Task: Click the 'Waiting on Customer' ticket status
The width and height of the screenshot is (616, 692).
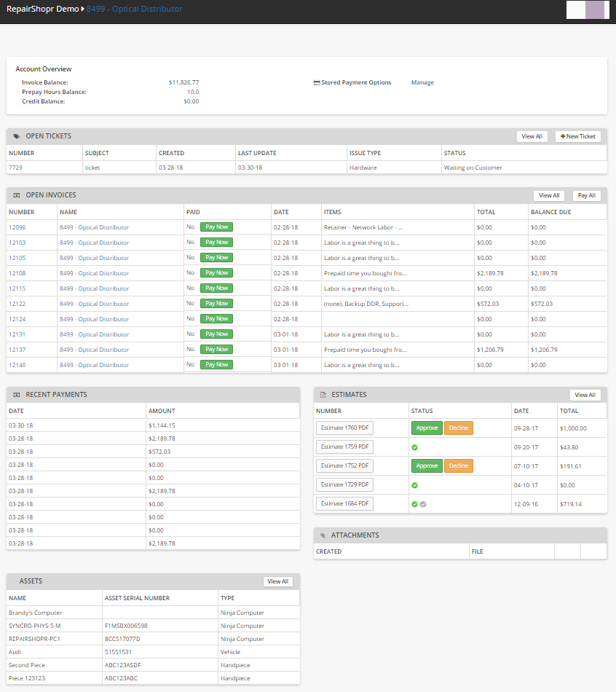Action: tap(473, 168)
